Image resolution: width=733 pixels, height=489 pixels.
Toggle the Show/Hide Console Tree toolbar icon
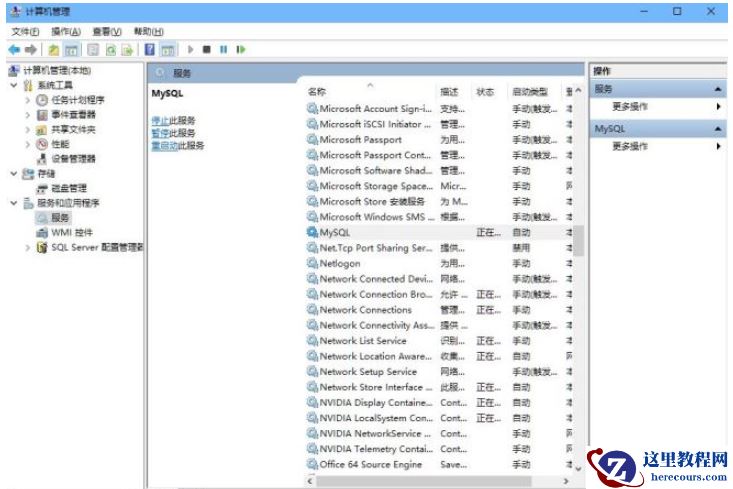pos(72,49)
